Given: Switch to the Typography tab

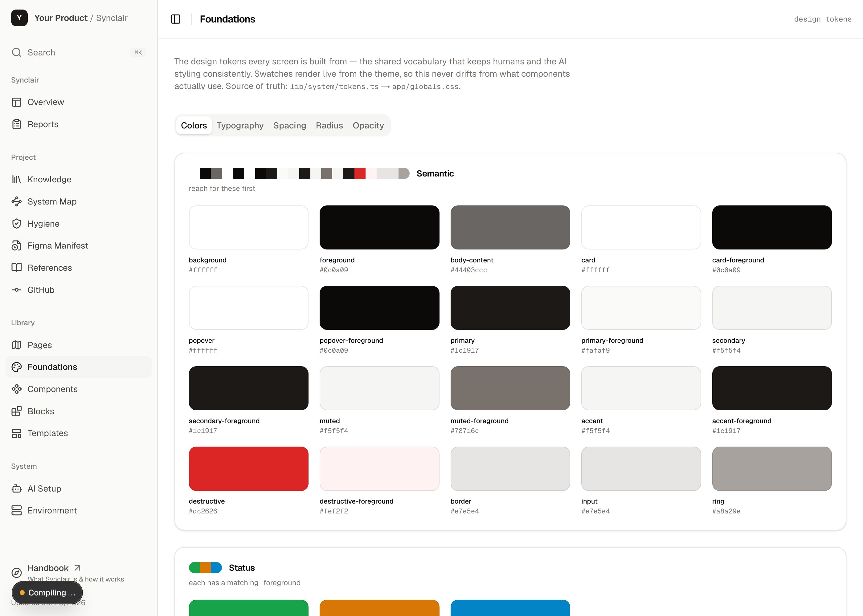Looking at the screenshot, I should tap(240, 126).
